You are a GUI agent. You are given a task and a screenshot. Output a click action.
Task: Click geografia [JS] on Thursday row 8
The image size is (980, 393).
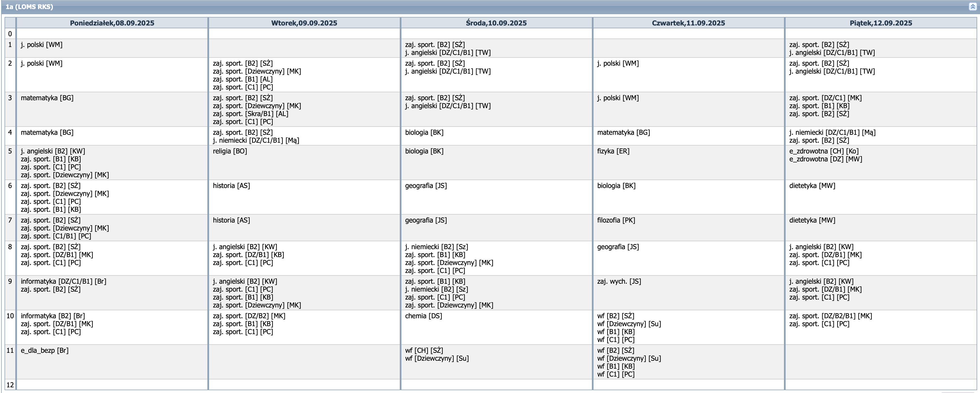[618, 247]
